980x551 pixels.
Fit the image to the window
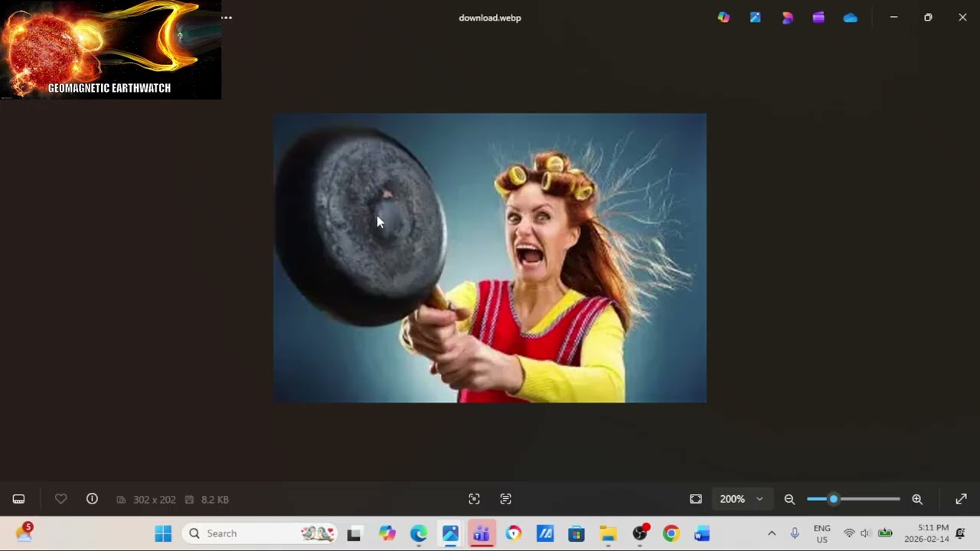pos(695,499)
